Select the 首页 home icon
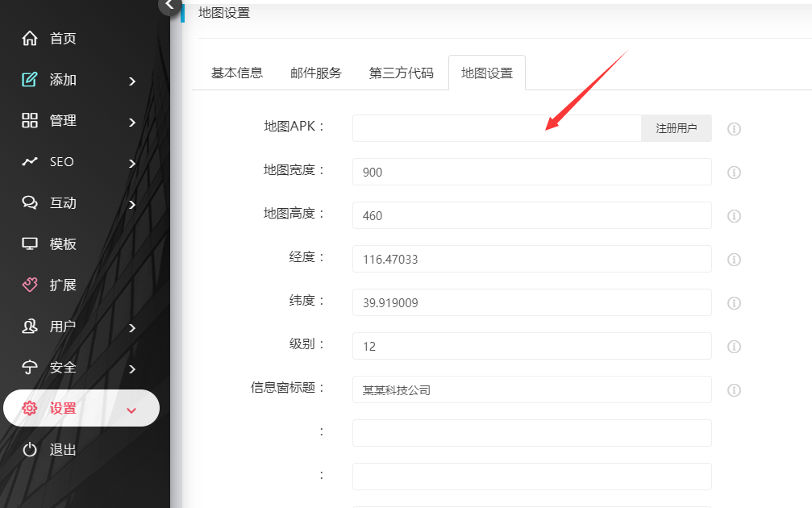This screenshot has width=812, height=508. 29,37
